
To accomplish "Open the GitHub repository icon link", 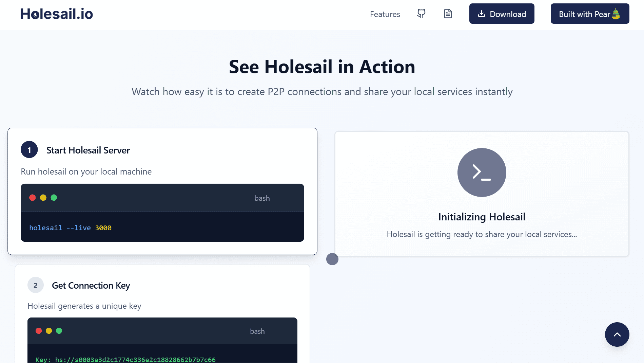I will [421, 14].
